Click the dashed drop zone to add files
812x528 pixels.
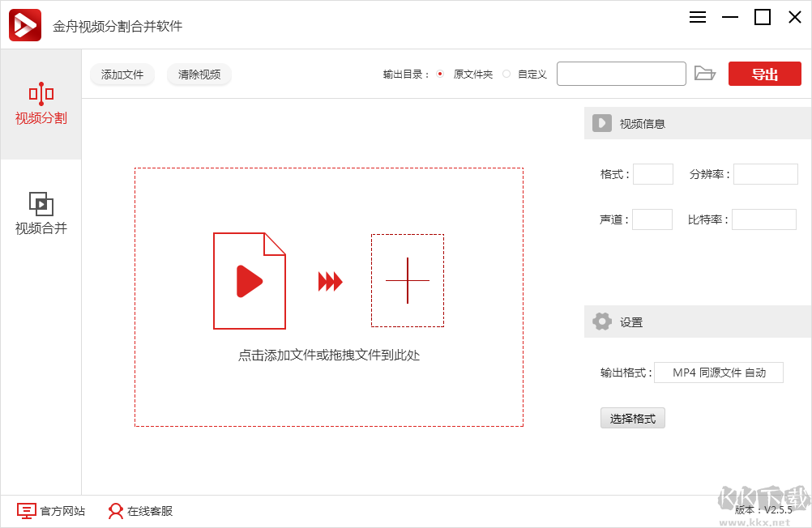click(328, 296)
